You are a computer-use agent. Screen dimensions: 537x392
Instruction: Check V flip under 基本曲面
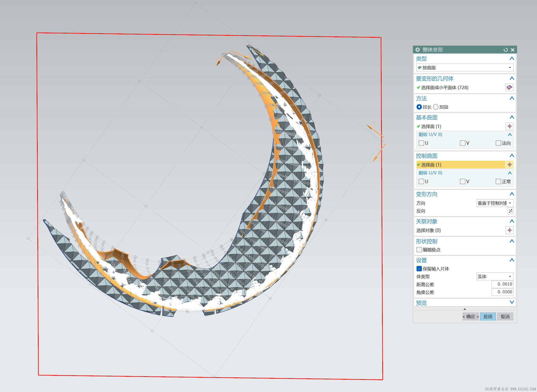463,143
